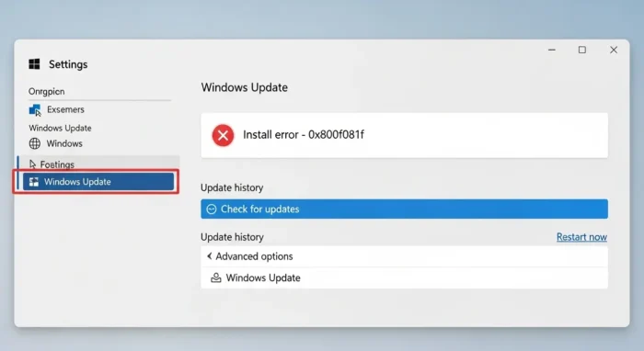This screenshot has width=644, height=351.
Task: Click the Settings window title
Action: 68,64
